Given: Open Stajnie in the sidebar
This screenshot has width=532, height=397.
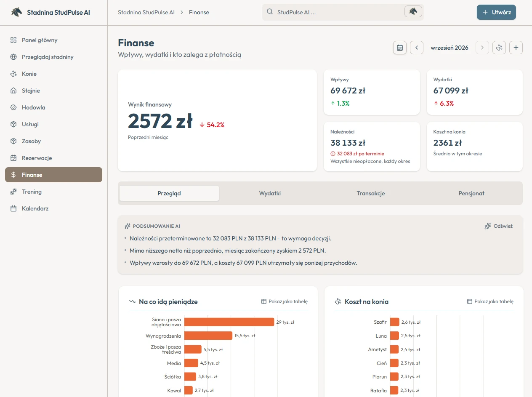Looking at the screenshot, I should (x=53, y=91).
